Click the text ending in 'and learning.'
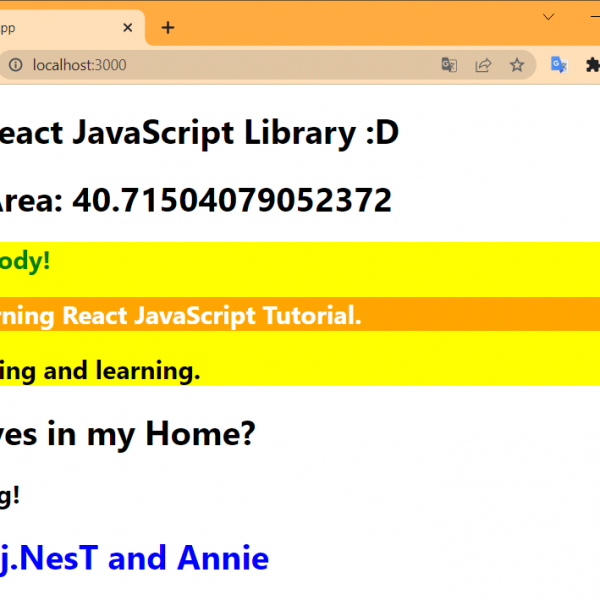The image size is (600, 600). pos(100,371)
